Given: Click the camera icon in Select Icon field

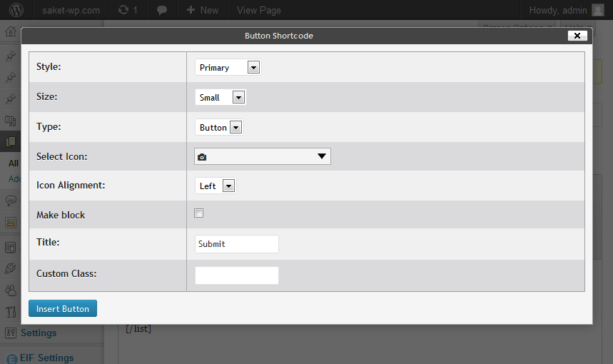Looking at the screenshot, I should 202,157.
